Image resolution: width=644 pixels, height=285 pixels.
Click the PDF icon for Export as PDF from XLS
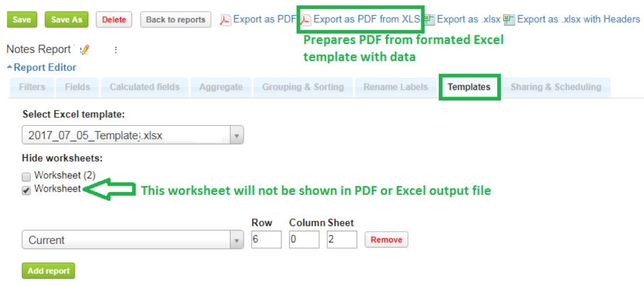coord(306,20)
